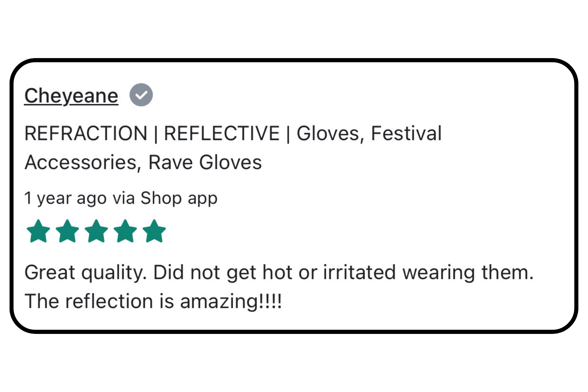Click the gray verified checkmark badge
Image resolution: width=588 pixels, height=392 pixels.
coord(141,95)
